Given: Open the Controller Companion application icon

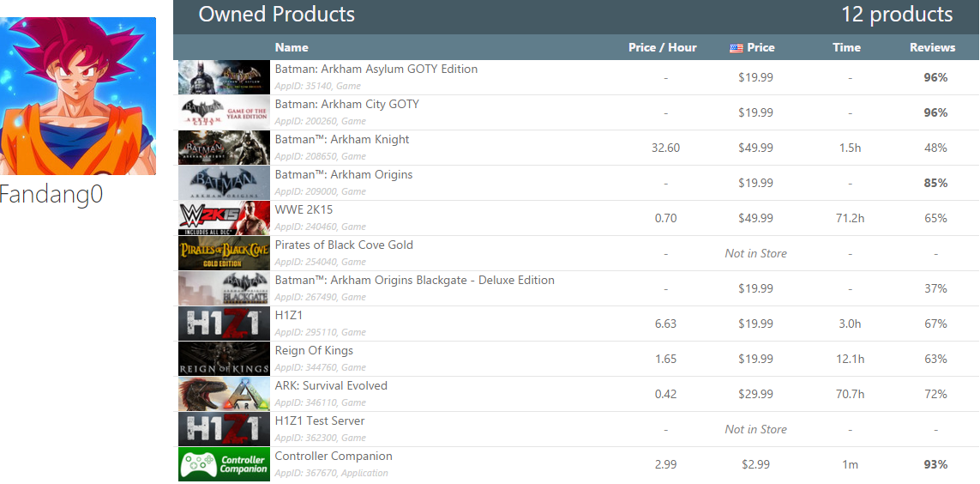Looking at the screenshot, I should (224, 464).
